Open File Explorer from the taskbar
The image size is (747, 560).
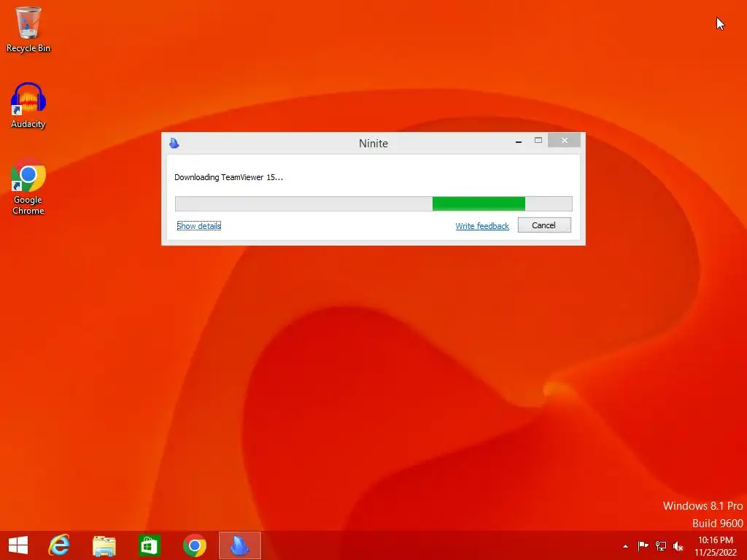104,545
